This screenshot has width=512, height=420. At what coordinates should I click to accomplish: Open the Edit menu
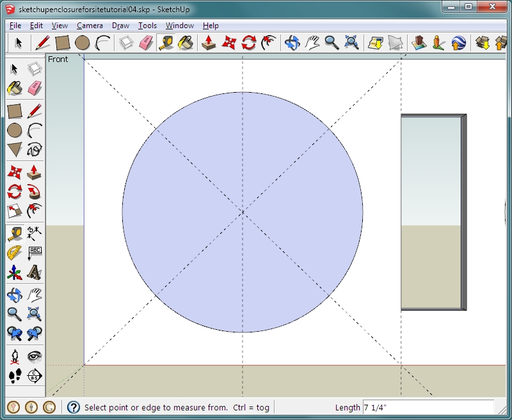coord(36,26)
